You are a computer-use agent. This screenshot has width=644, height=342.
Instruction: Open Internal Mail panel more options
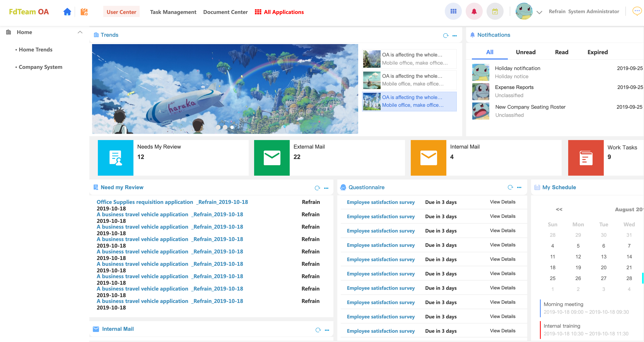click(327, 330)
